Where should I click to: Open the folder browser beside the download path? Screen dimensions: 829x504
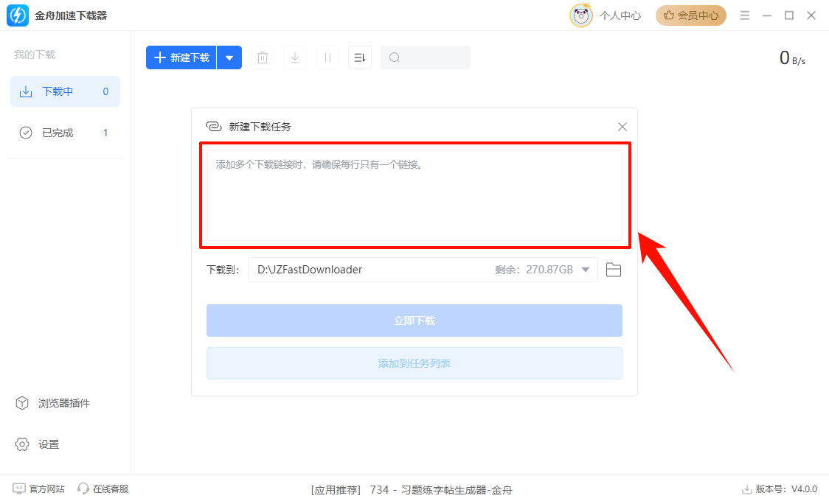[613, 270]
